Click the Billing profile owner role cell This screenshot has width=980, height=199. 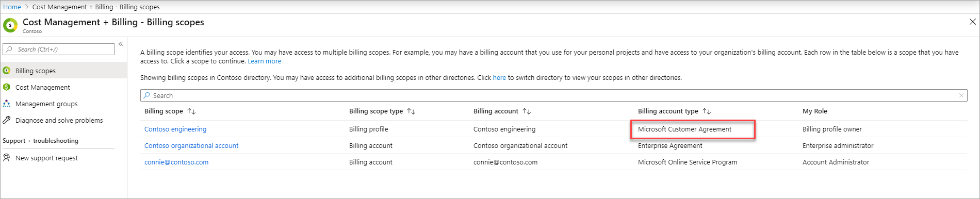click(x=832, y=129)
